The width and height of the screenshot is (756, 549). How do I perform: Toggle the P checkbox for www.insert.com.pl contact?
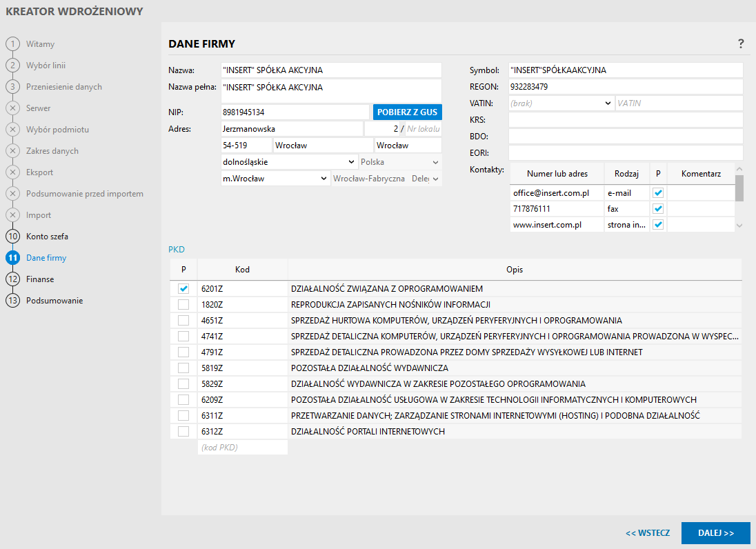(658, 225)
